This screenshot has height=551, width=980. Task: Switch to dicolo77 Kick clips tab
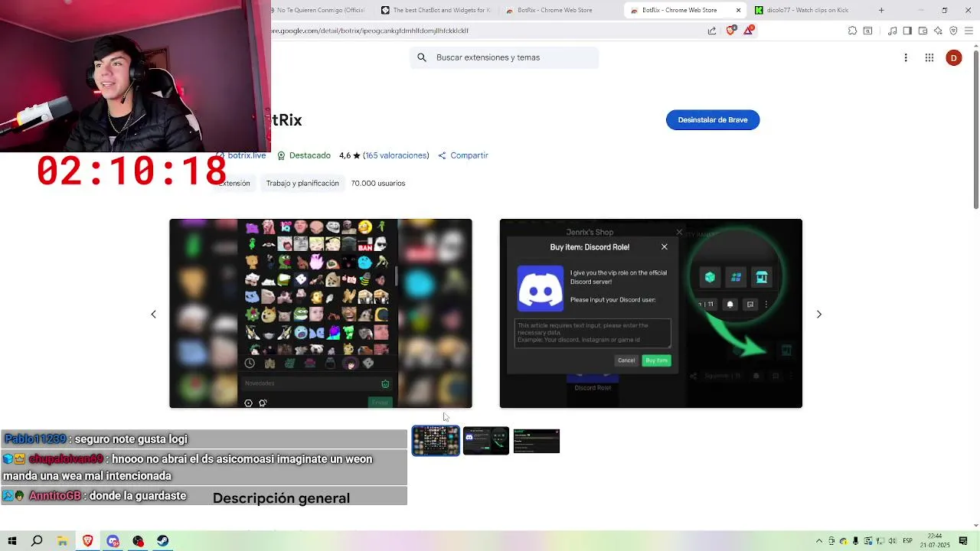[x=808, y=10]
